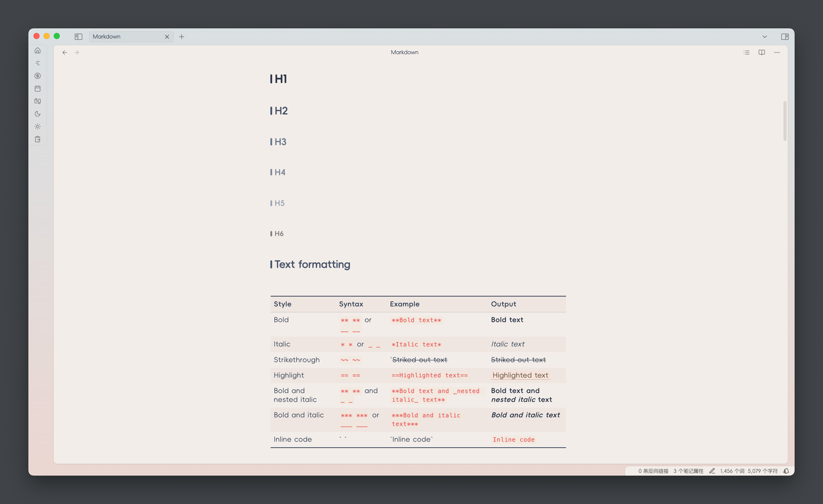Click the theme swatches icon in status bar
The image size is (823, 504).
point(786,471)
